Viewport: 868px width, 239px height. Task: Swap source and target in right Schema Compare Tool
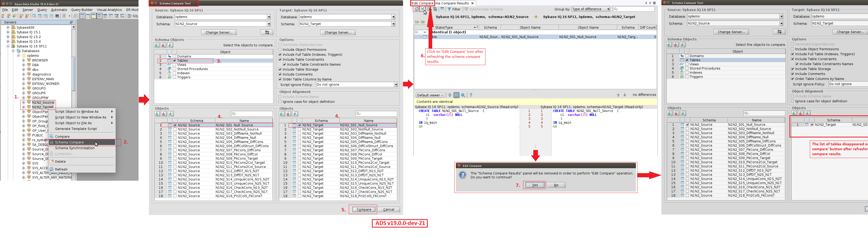click(x=779, y=32)
